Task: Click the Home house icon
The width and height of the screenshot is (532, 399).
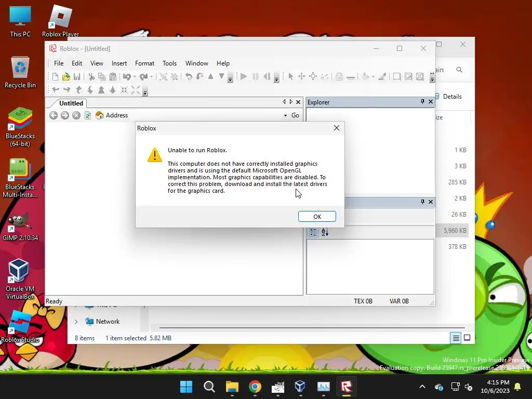Action: (x=99, y=115)
